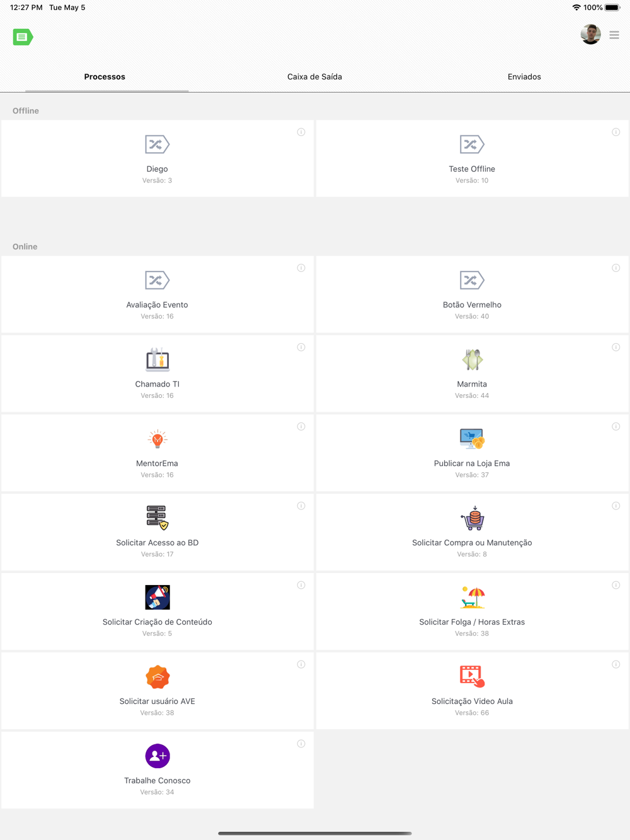Show info for Botão Vermelho process
The height and width of the screenshot is (840, 630).
pyautogui.click(x=616, y=268)
